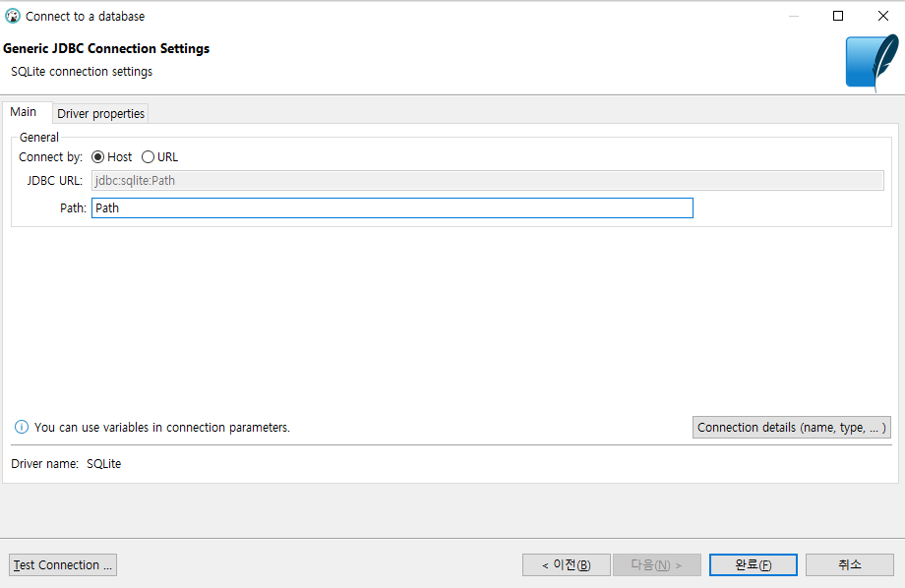This screenshot has height=588, width=905.
Task: Focus the Path input field
Action: click(392, 208)
